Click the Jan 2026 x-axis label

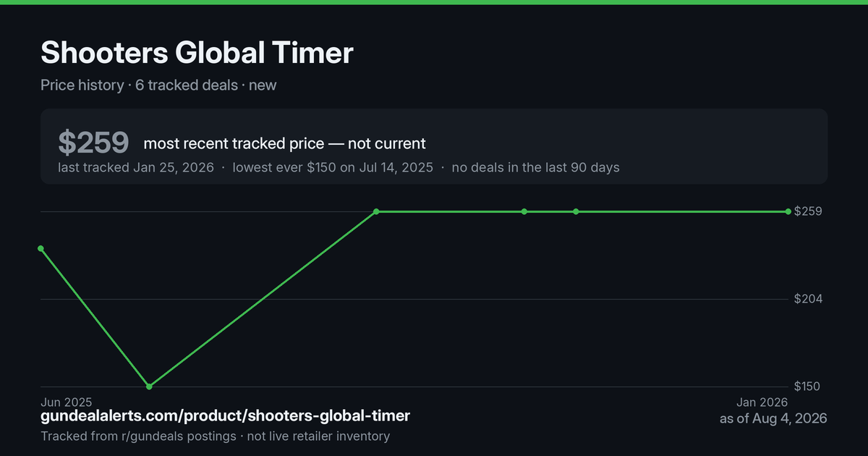(762, 402)
